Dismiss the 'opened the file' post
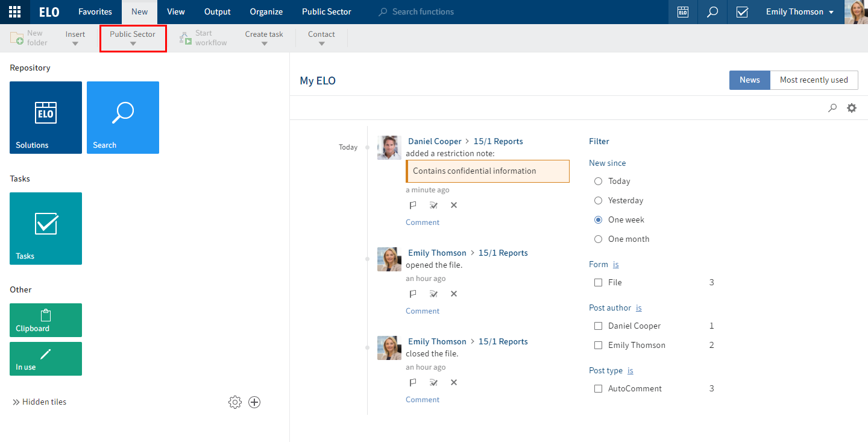Image resolution: width=868 pixels, height=442 pixels. tap(454, 294)
